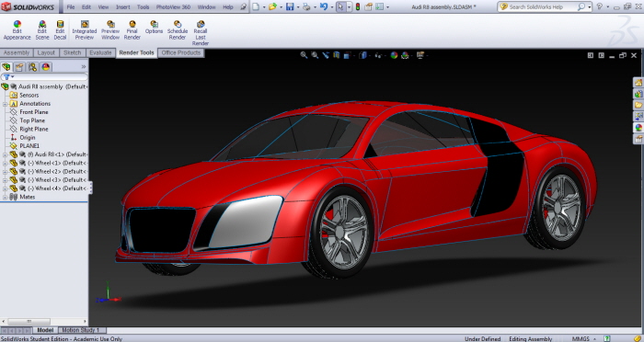Click the Apply Scene icon in viewport toolbar

405,55
